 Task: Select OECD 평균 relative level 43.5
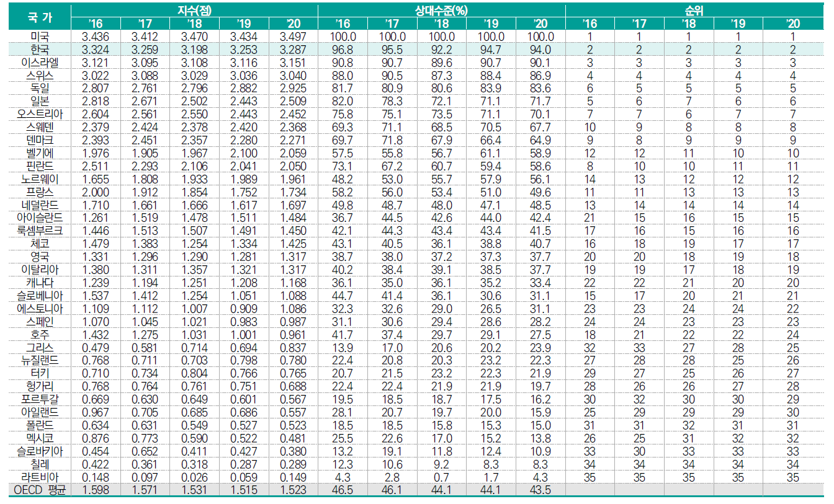pos(540,489)
